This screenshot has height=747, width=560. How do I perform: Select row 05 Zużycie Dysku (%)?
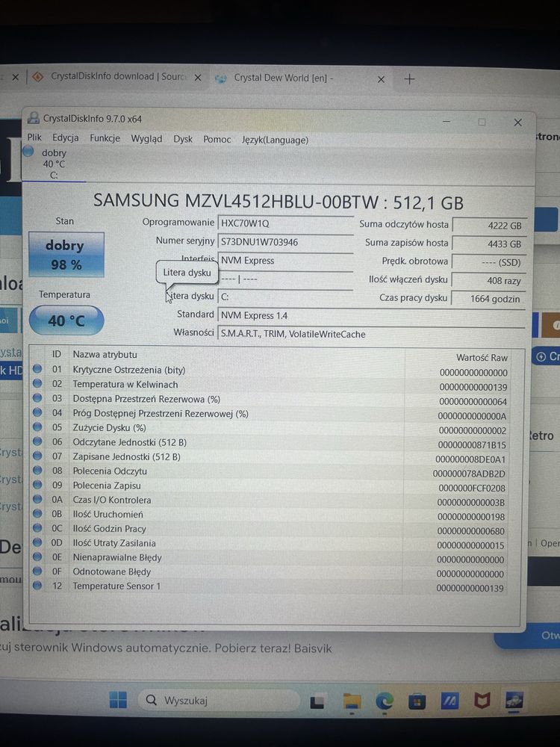tap(270, 428)
